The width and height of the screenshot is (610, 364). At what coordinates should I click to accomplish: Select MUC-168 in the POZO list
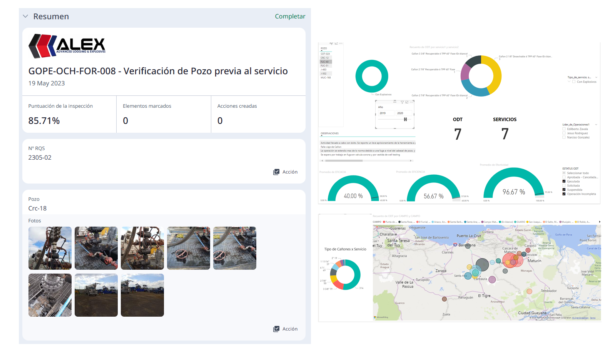[x=326, y=78]
